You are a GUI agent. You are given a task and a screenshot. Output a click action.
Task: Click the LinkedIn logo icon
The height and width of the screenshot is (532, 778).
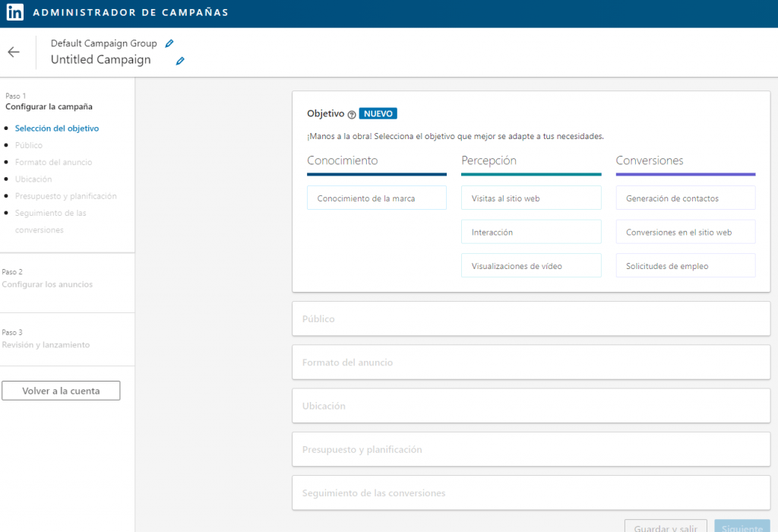tap(15, 12)
